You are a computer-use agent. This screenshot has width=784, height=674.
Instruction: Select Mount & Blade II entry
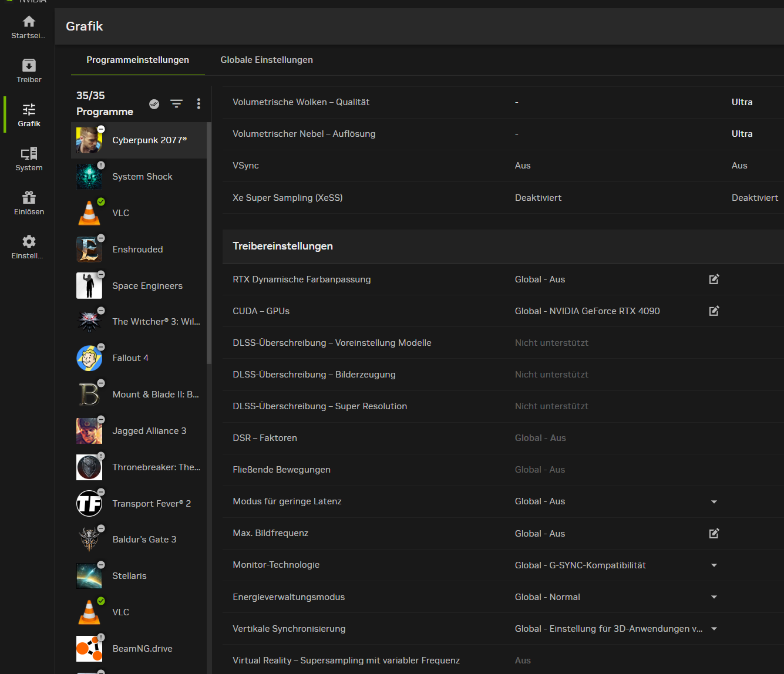pyautogui.click(x=139, y=395)
